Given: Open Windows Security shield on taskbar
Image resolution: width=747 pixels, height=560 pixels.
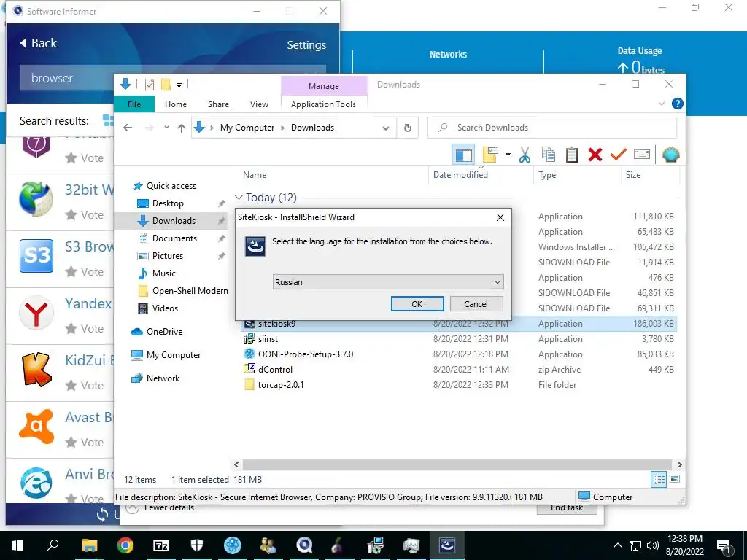Looking at the screenshot, I should pyautogui.click(x=197, y=545).
